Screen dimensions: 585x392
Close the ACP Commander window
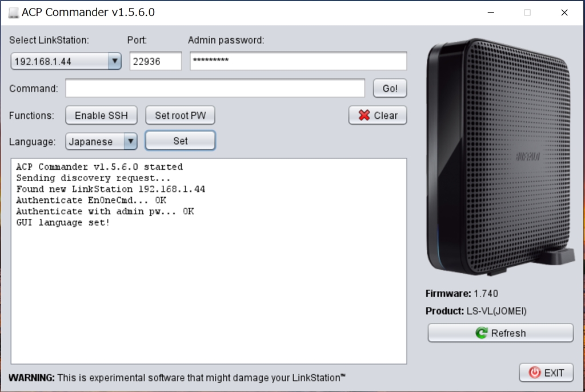564,13
